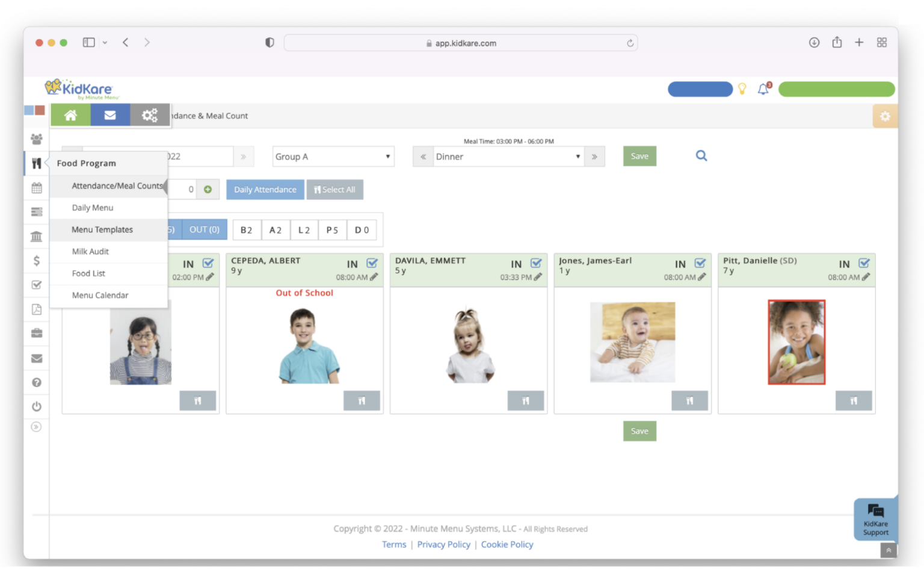The image size is (924, 581).
Task: Toggle Pitt, Danielle's IN attendance checkbox
Action: (864, 263)
